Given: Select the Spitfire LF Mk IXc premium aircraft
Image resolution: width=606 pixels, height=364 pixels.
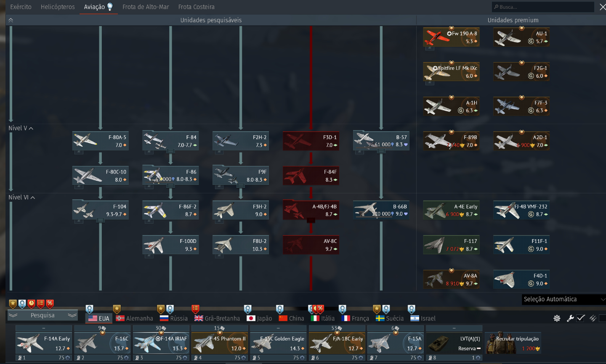Looking at the screenshot, I should pyautogui.click(x=451, y=72).
